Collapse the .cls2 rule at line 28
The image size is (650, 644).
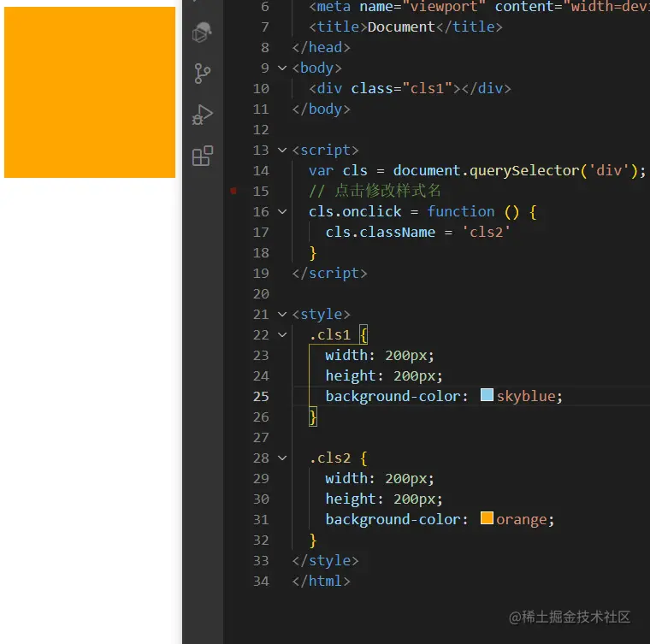click(x=282, y=458)
